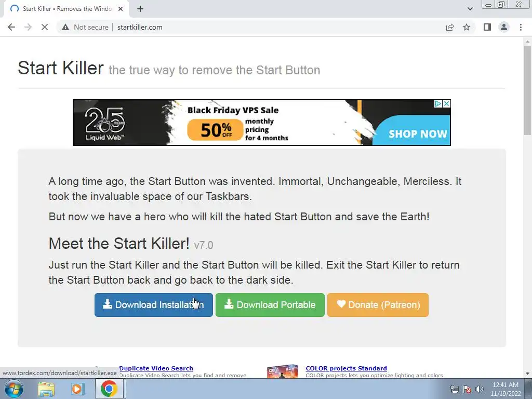Screen dimensions: 532x399
Task: Click Donate (Patreon) button
Action: coord(378,305)
